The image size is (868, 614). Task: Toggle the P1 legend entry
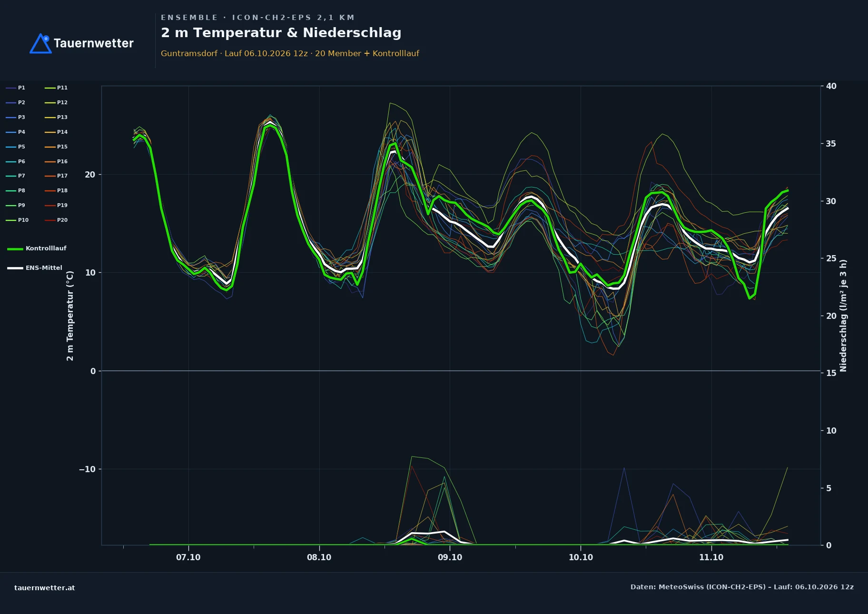tap(16, 88)
